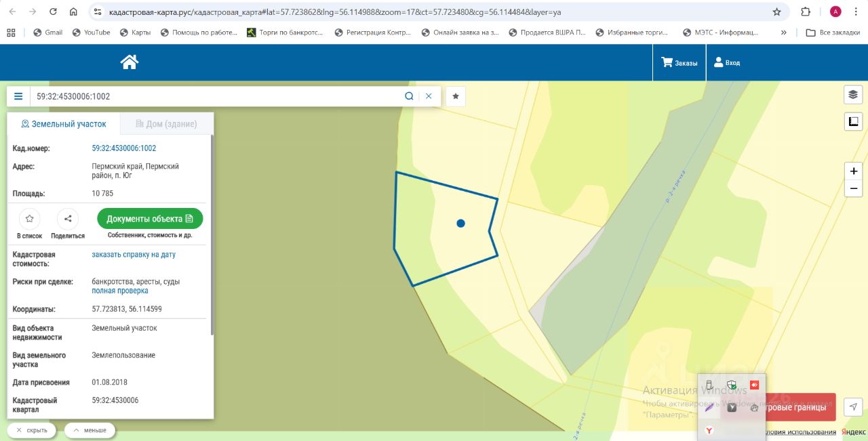Open the map layers switcher
The width and height of the screenshot is (868, 441).
853,95
